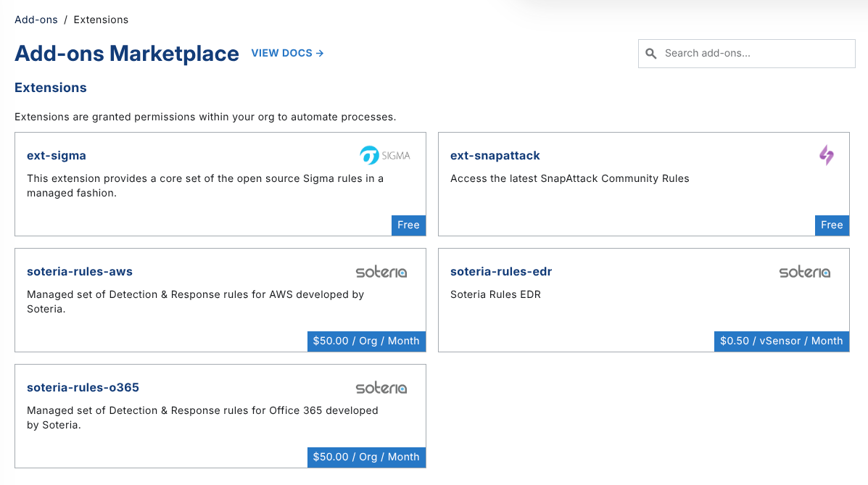Image resolution: width=868 pixels, height=485 pixels.
Task: Click the Sigma logo on ext-sigma card
Action: point(385,156)
